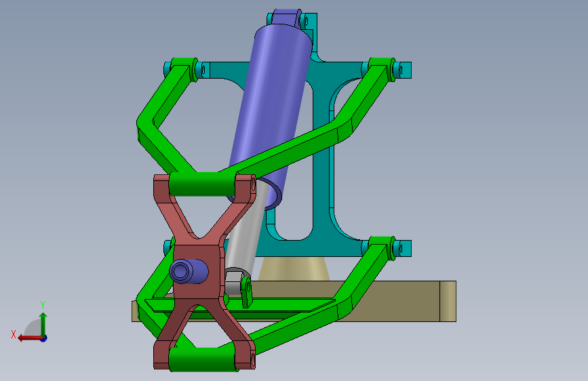Viewport: 588px width, 381px height.
Task: Select the small green clevis at shock bottom
Action: (x=246, y=292)
